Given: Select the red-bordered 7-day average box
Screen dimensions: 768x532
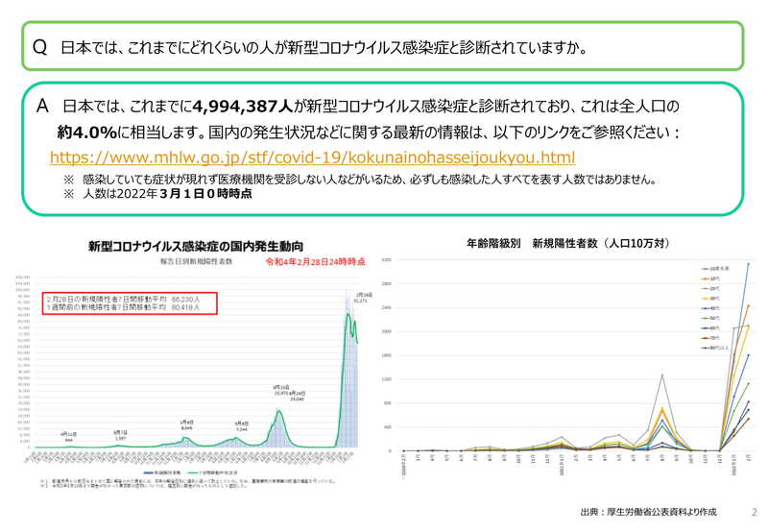Looking at the screenshot, I should pyautogui.click(x=129, y=304).
